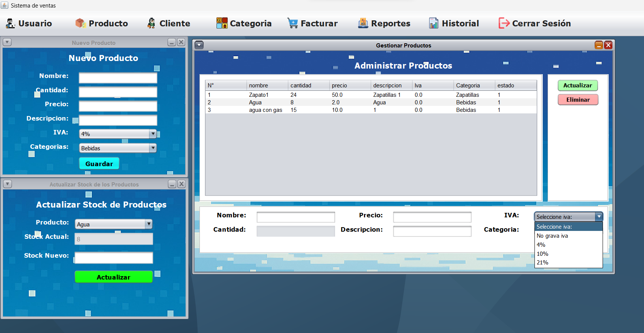Screen dimensions: 644x333
Task: Close the Nuevo Producto window
Action: pyautogui.click(x=181, y=42)
